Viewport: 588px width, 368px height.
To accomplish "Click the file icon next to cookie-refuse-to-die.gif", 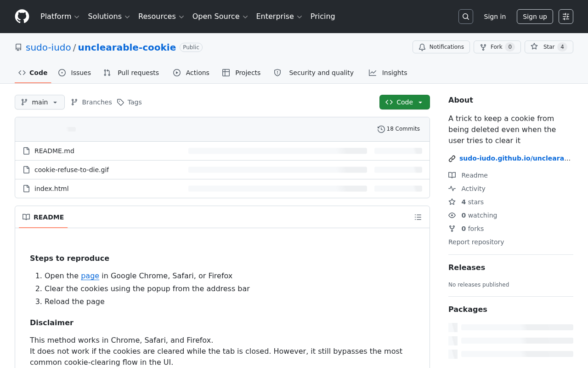I will tap(27, 170).
